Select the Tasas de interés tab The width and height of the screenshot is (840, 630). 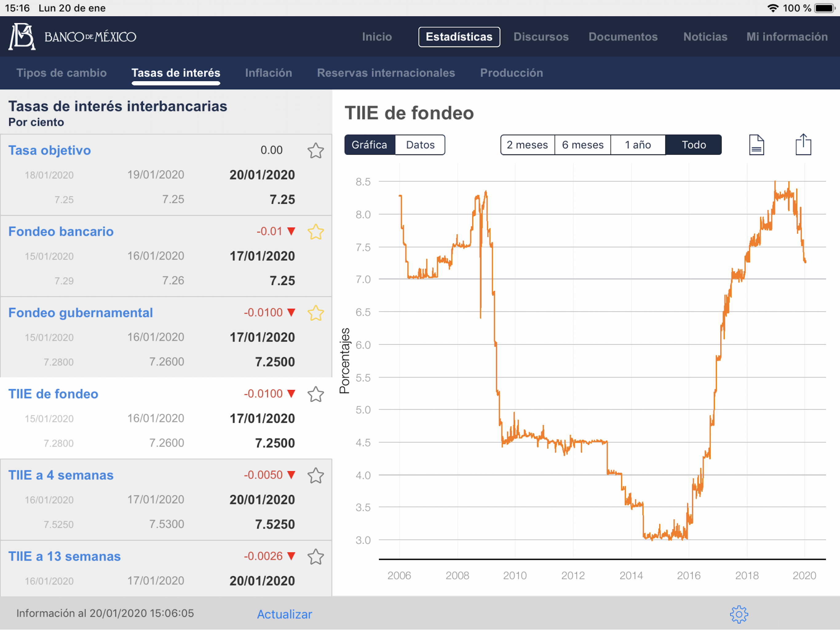coord(176,73)
